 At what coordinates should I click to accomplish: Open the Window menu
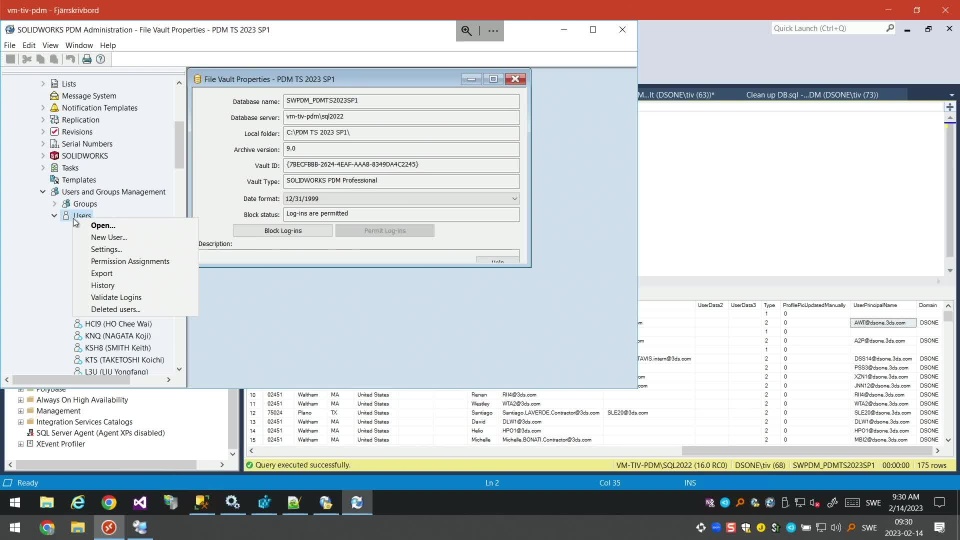tap(79, 45)
